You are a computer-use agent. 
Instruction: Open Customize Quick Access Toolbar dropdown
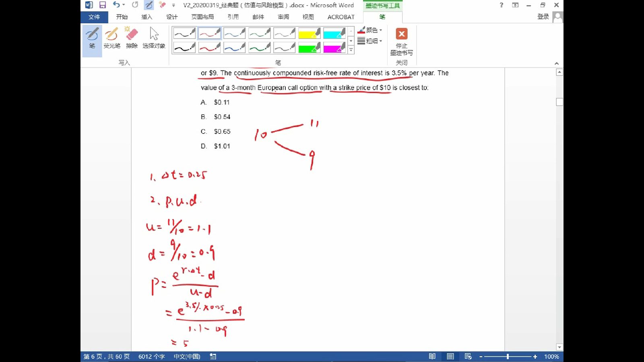click(x=173, y=5)
